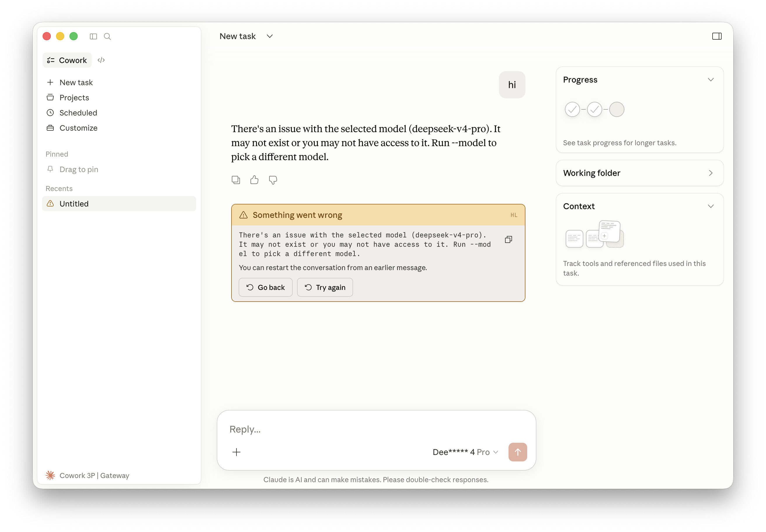Toggle the right side panel icon
The width and height of the screenshot is (766, 532).
tap(717, 36)
